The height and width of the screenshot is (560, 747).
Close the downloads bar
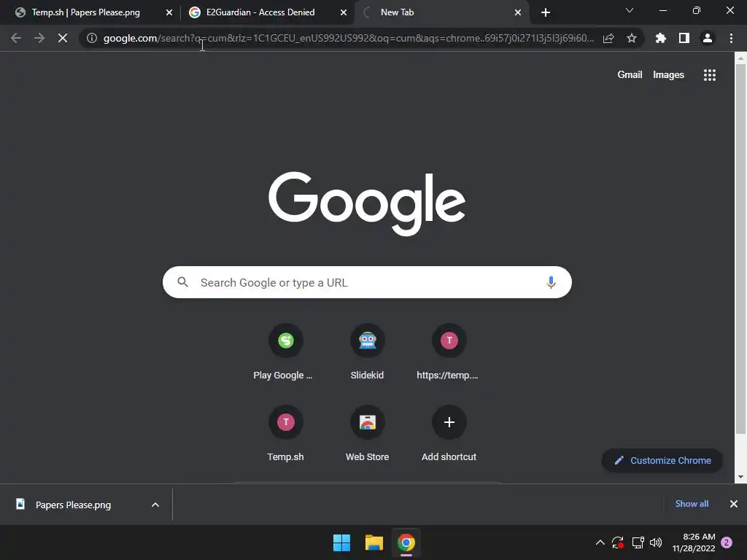click(x=734, y=504)
